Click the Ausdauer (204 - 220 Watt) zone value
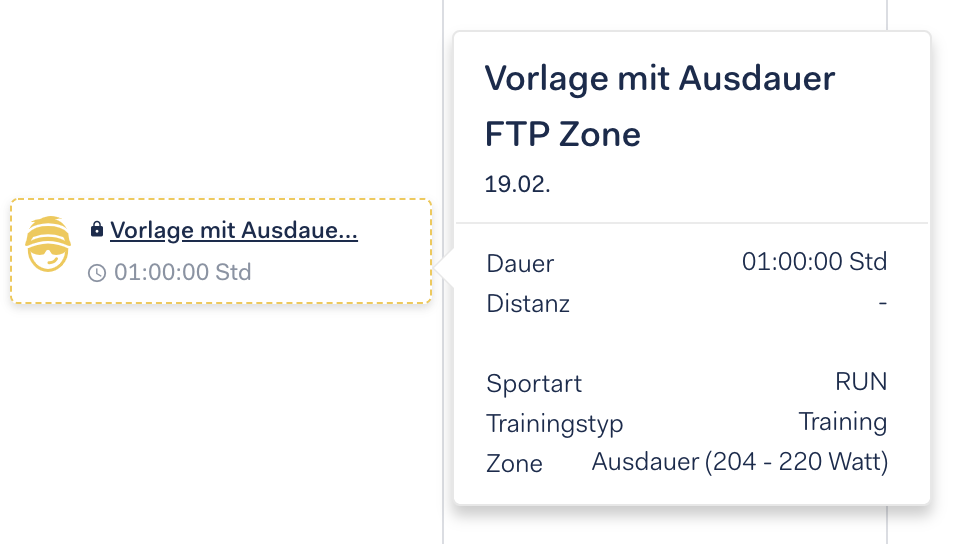Image resolution: width=976 pixels, height=544 pixels. pyautogui.click(x=739, y=462)
